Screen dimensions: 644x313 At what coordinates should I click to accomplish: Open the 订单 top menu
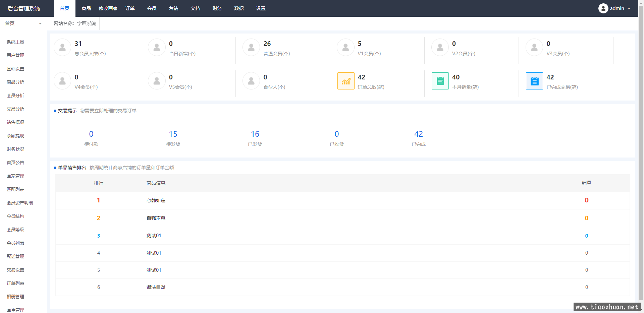click(130, 8)
